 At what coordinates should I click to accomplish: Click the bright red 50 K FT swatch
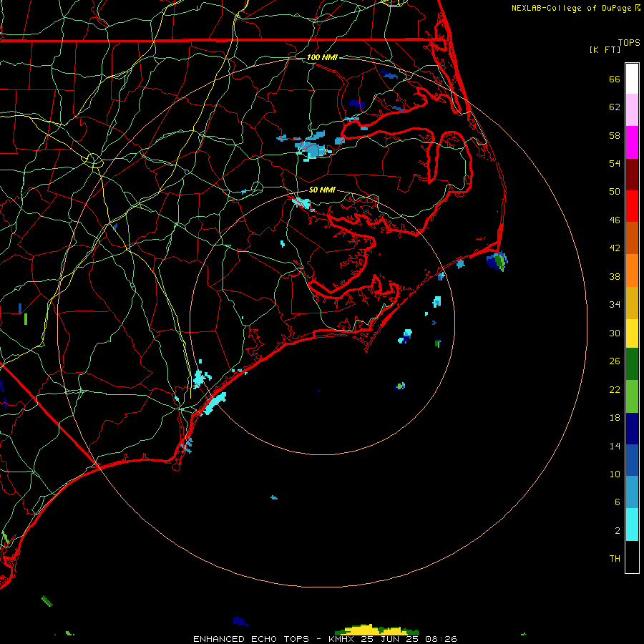[632, 206]
